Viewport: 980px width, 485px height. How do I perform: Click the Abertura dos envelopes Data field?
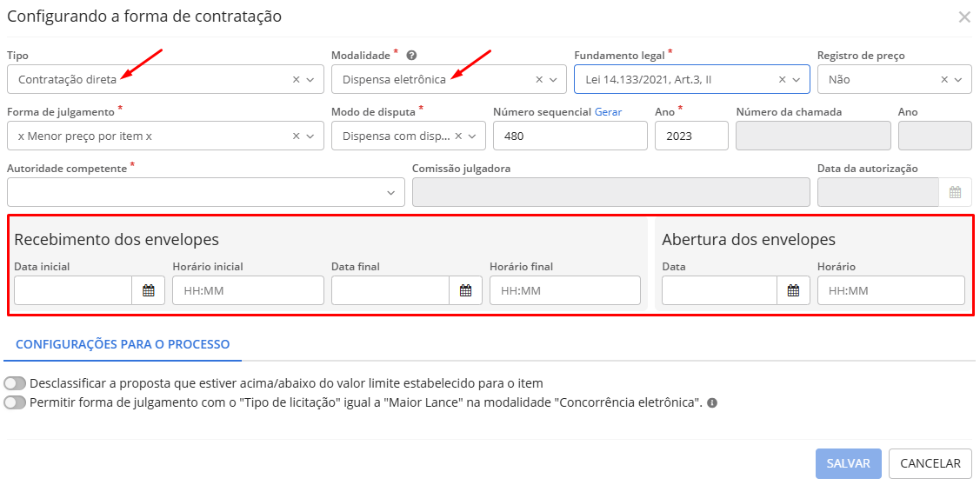[x=719, y=290]
